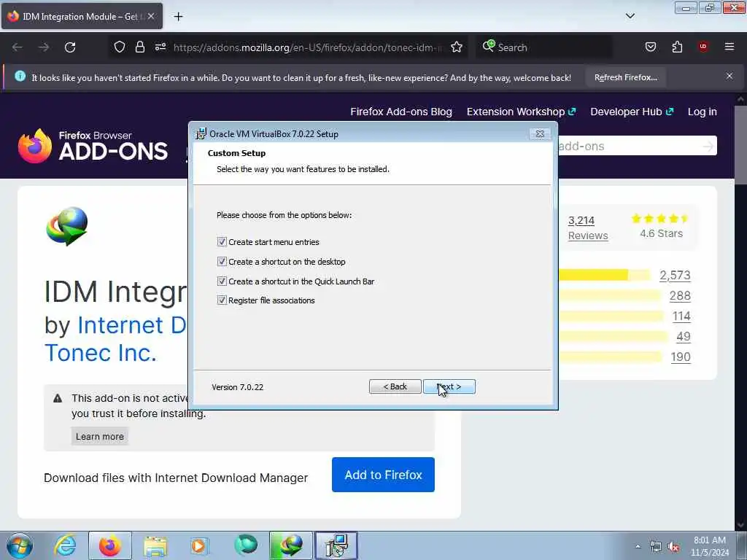View the 288 four-star reviews
Screen dimensions: 747x560
click(680, 296)
